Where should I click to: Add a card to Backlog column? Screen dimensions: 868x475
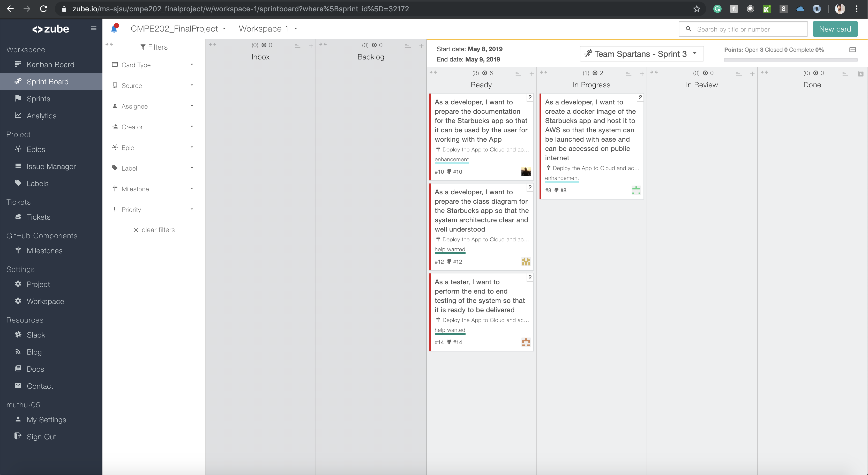click(421, 46)
